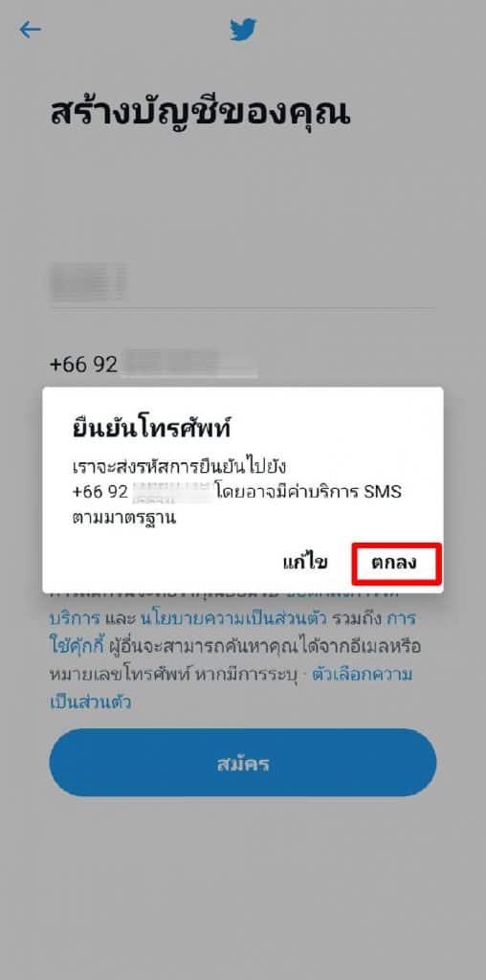Open the terms link ending with บริการ

coord(75,619)
